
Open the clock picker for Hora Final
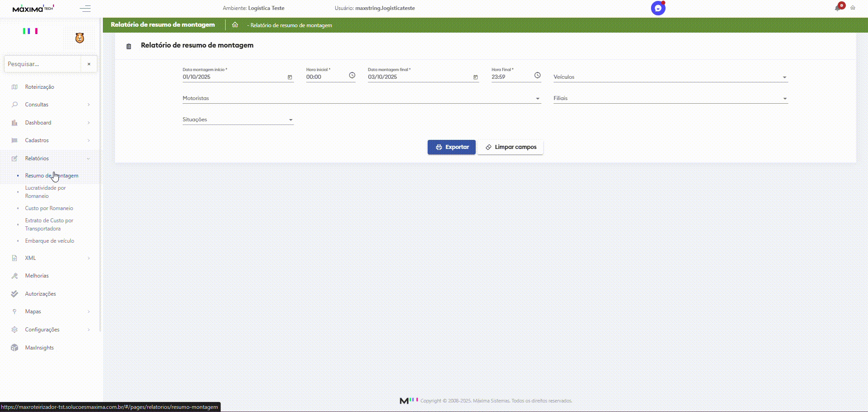537,76
